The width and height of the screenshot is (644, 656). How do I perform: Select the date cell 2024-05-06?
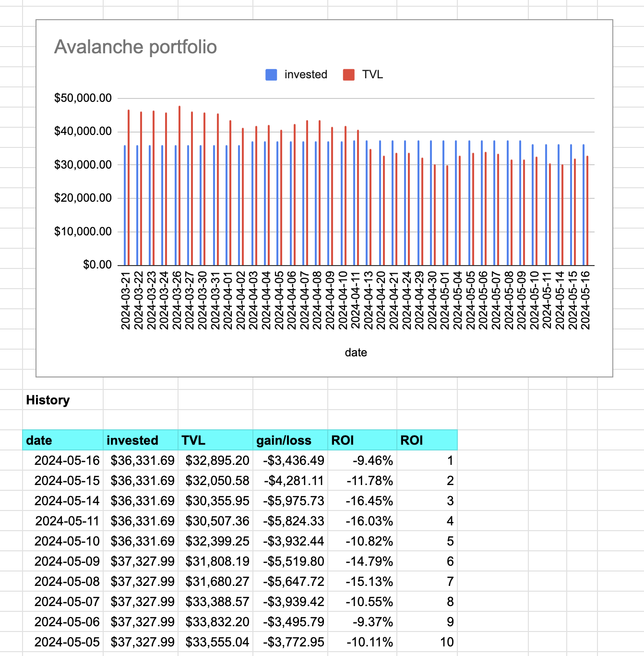pyautogui.click(x=63, y=622)
